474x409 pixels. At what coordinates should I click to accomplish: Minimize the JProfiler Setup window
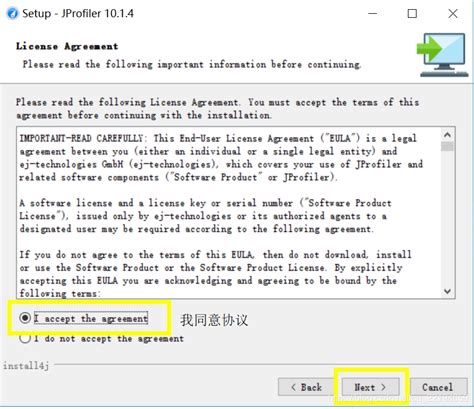[372, 14]
